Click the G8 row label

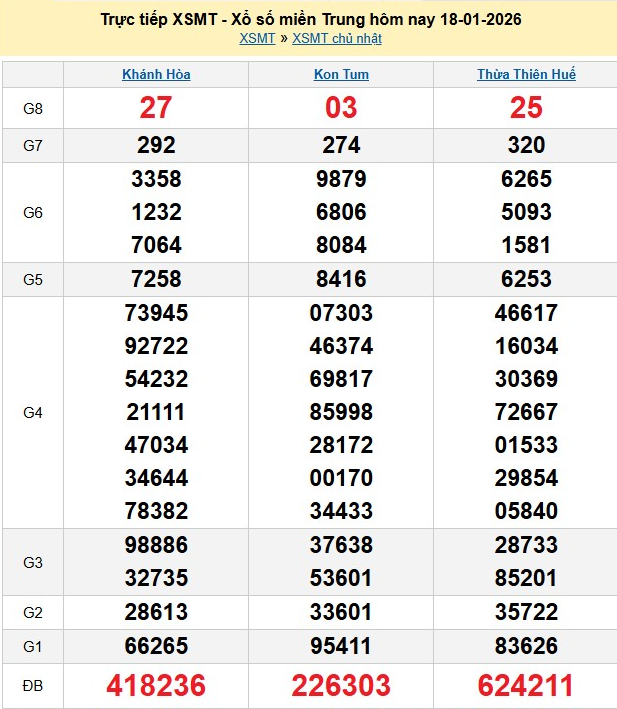32,108
